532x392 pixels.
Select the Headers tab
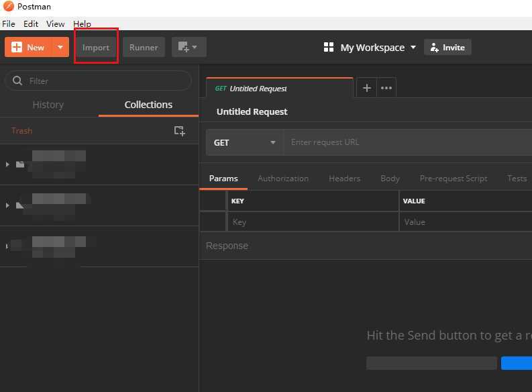coord(344,179)
